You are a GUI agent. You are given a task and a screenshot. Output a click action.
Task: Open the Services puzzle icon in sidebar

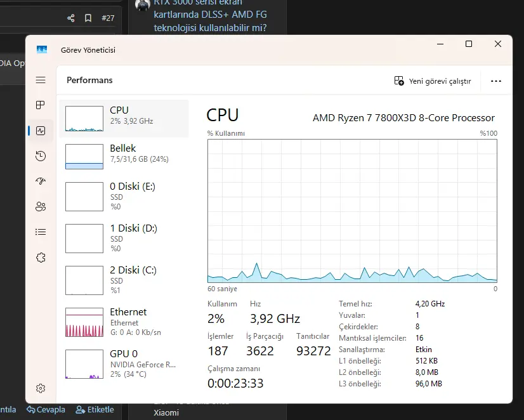41,258
